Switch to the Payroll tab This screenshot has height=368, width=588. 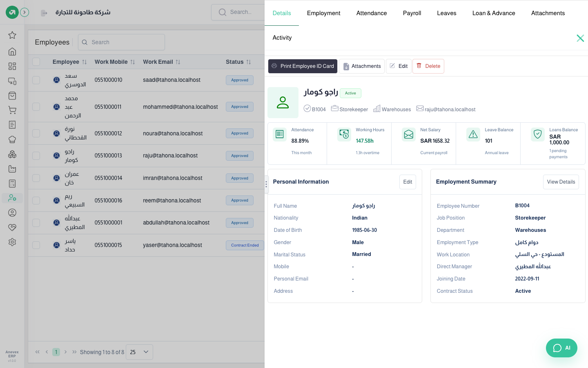pyautogui.click(x=412, y=13)
